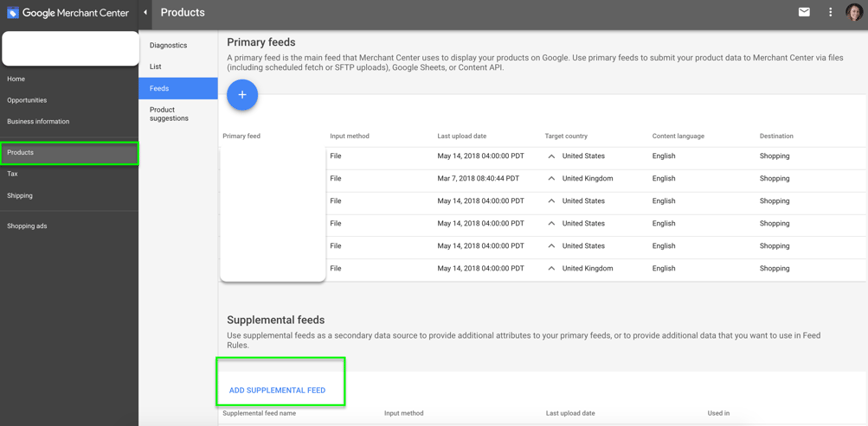Open the Product suggestions tab
The height and width of the screenshot is (426, 868).
(169, 114)
